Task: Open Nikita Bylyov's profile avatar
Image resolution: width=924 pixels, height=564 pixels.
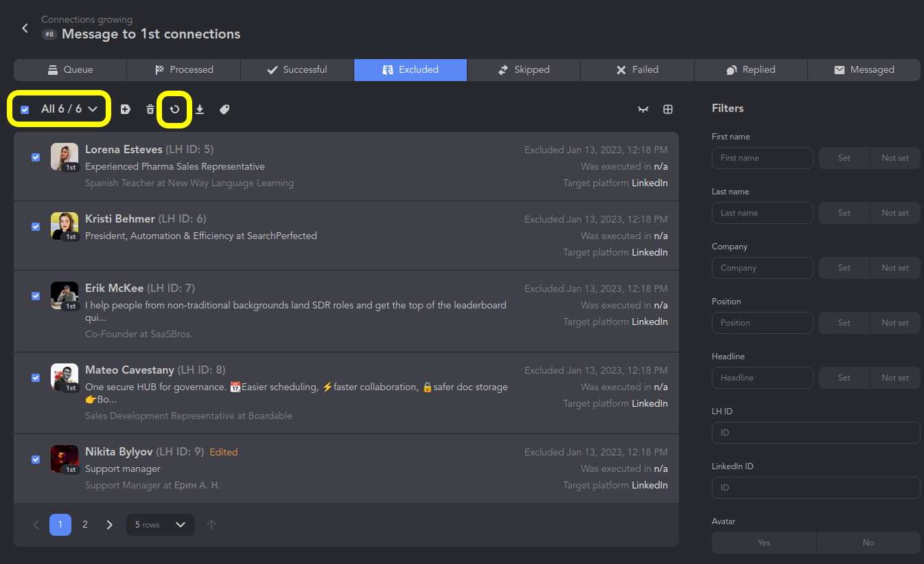Action: 64,459
